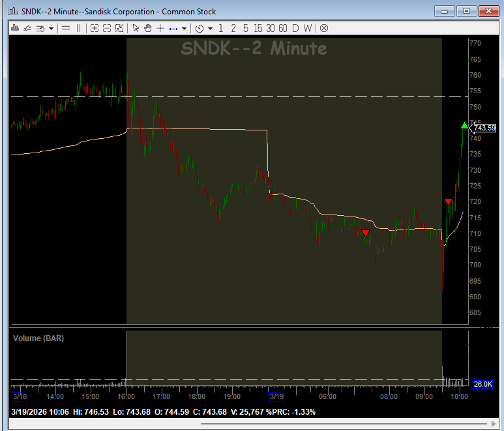
Task: Click the scrollbar right arrow at bottom
Action: click(494, 424)
